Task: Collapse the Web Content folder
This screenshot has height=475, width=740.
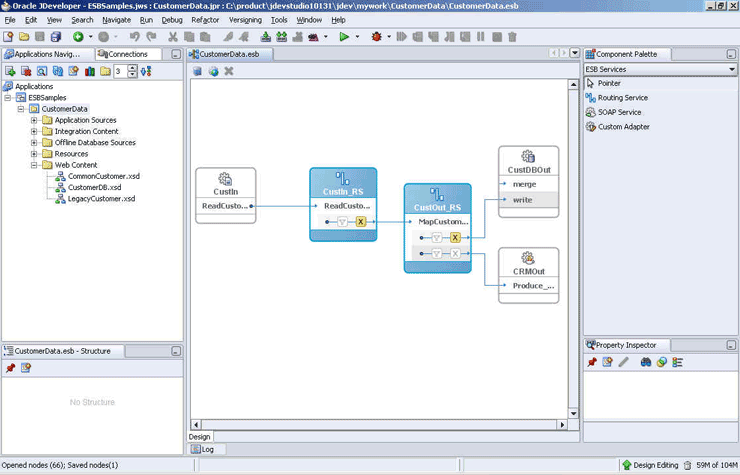Action: click(x=34, y=165)
